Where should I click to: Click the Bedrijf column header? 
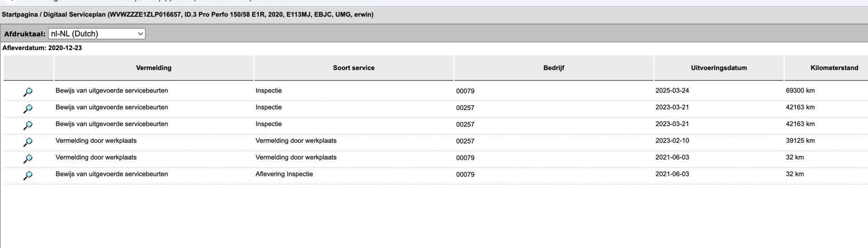pyautogui.click(x=553, y=68)
